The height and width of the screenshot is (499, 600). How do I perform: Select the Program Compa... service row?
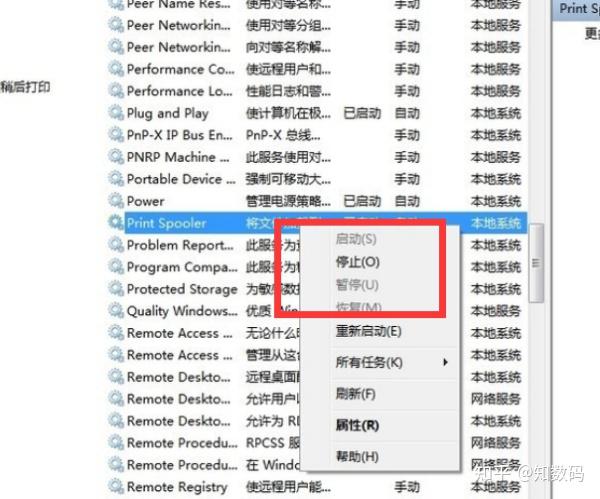coord(318,267)
